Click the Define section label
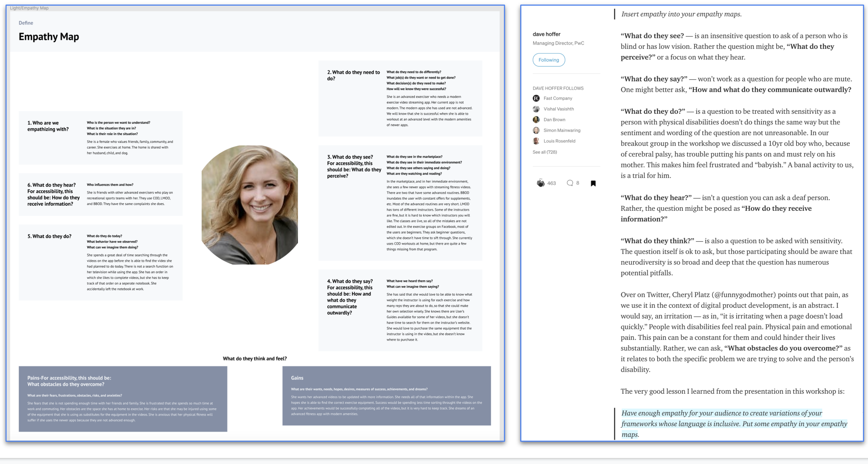This screenshot has width=868, height=464. (26, 22)
